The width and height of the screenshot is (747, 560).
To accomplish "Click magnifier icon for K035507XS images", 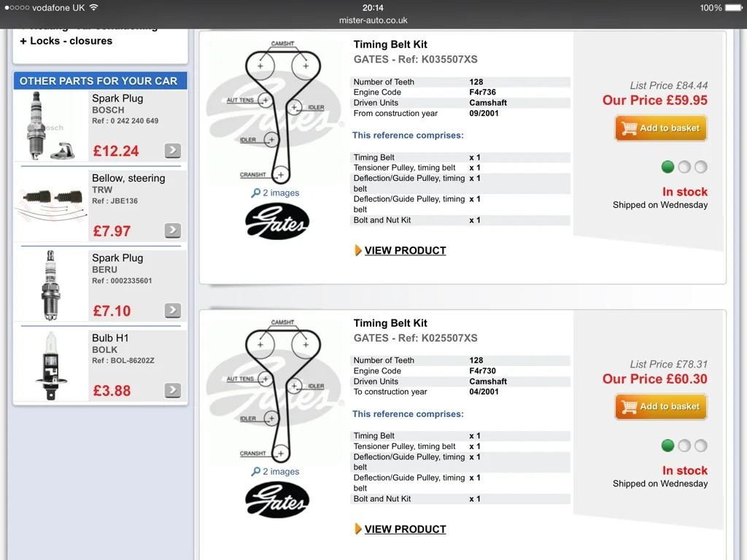I will click(x=256, y=192).
